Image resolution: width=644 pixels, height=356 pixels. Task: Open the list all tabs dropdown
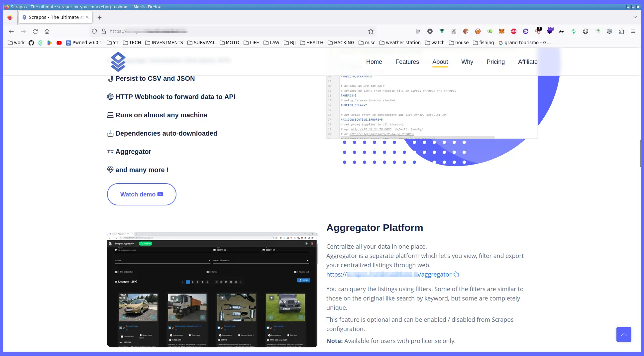(634, 17)
